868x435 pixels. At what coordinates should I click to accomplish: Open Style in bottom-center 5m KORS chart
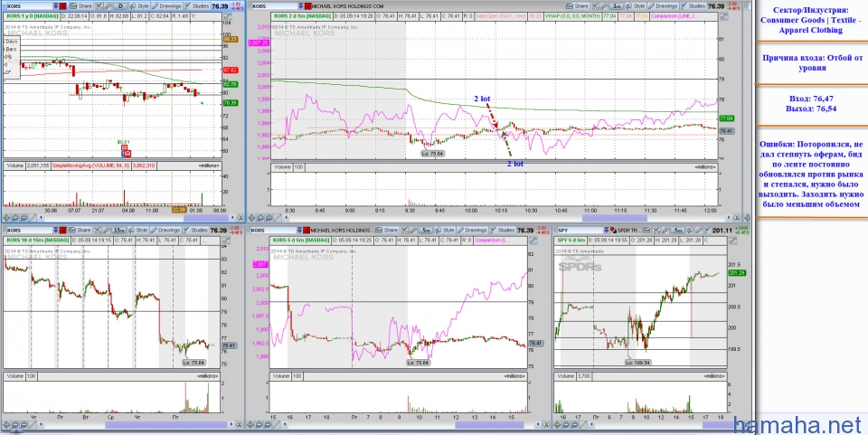(444, 231)
